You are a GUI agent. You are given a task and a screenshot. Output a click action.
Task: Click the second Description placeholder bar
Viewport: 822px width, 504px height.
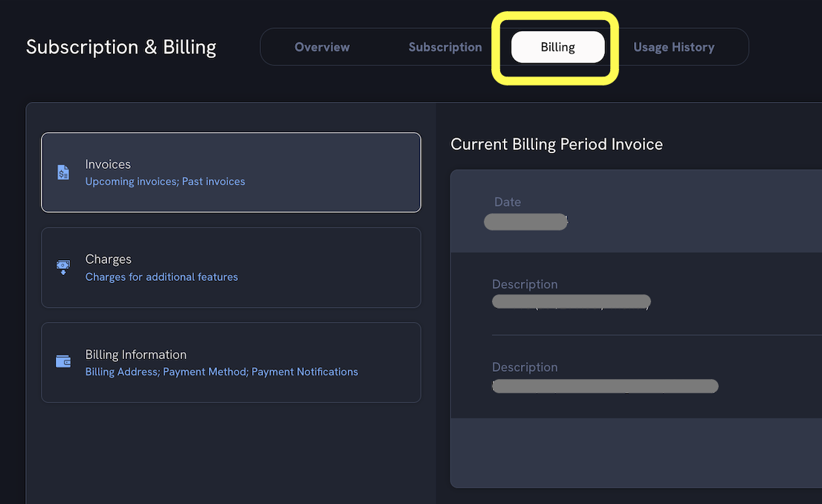[604, 386]
